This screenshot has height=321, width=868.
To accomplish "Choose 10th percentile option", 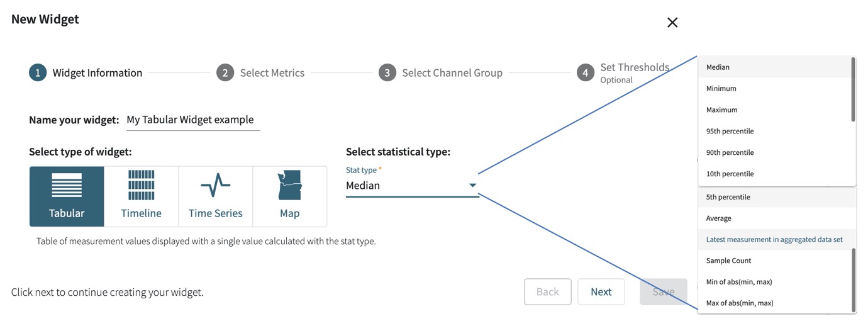I will (774, 174).
